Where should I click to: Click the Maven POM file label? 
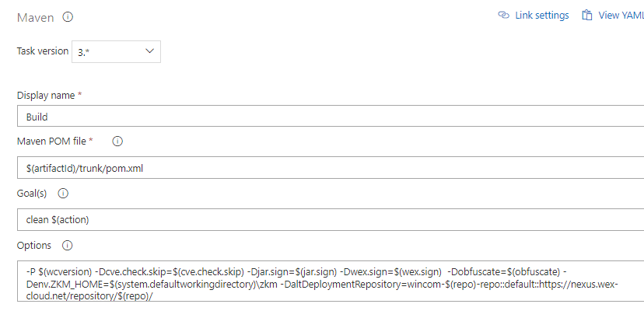(52, 142)
